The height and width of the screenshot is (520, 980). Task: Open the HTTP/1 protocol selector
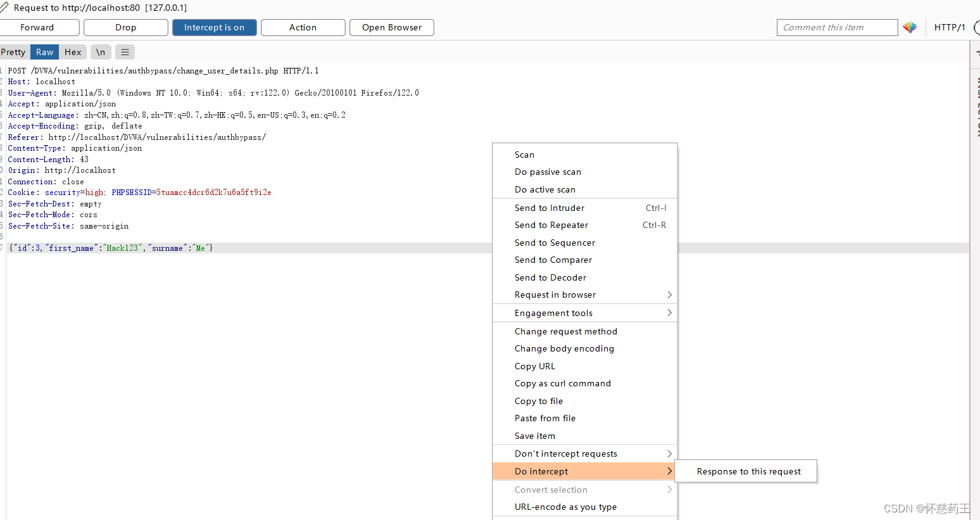pos(950,27)
